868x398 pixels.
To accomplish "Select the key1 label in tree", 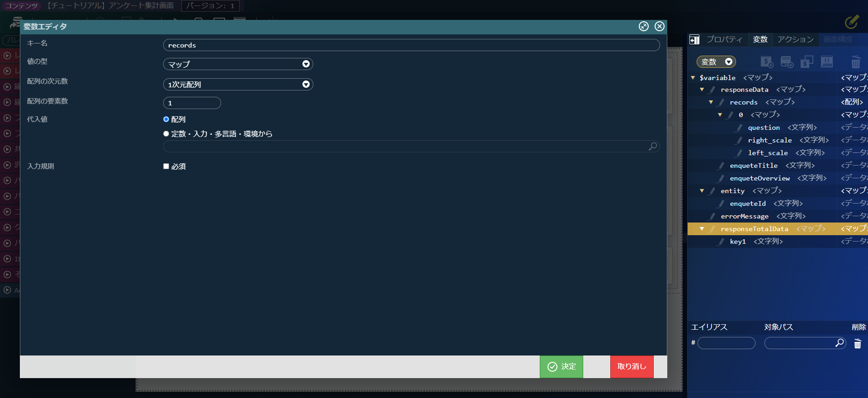I will [x=738, y=242].
